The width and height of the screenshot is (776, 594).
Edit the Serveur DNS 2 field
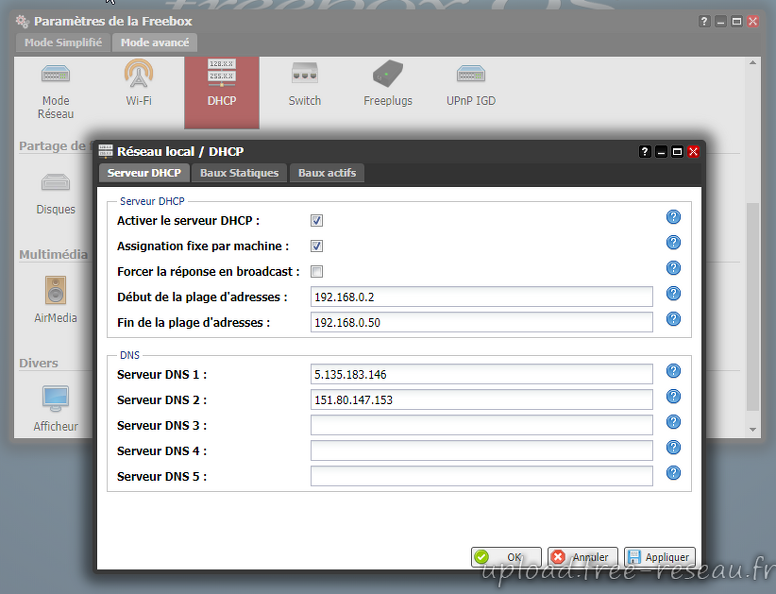click(x=482, y=400)
